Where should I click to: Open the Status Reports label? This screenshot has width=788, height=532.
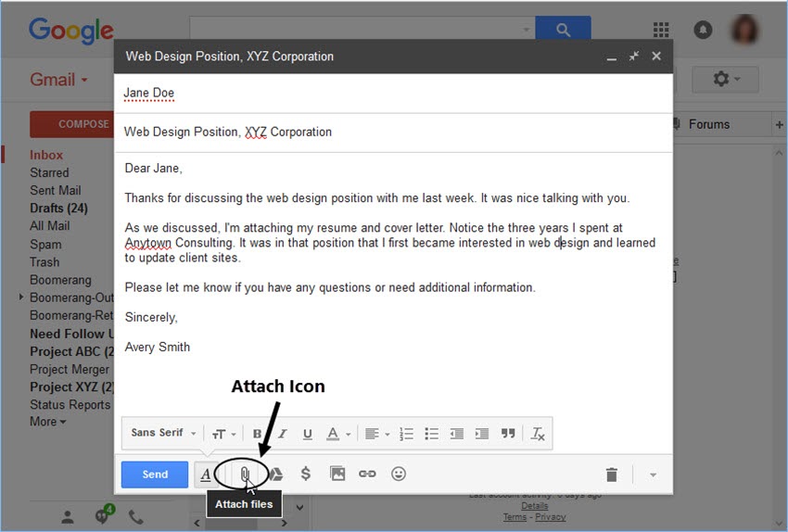[70, 404]
